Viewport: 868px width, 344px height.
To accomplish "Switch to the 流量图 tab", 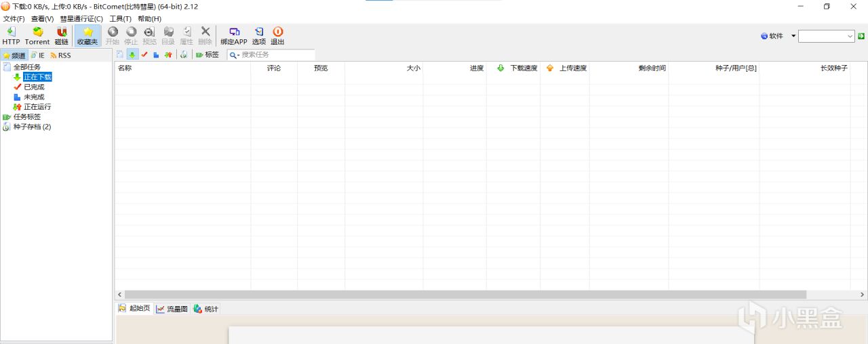I will pos(172,309).
